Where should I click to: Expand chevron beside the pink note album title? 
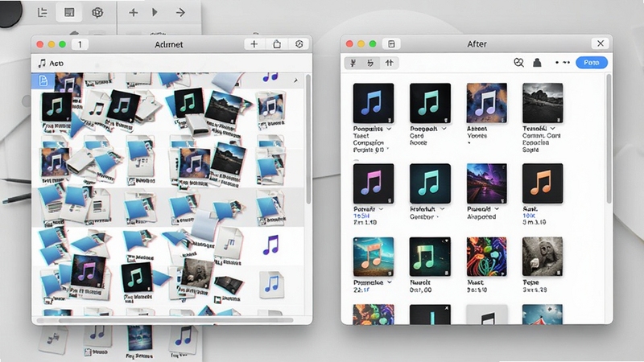click(x=381, y=209)
